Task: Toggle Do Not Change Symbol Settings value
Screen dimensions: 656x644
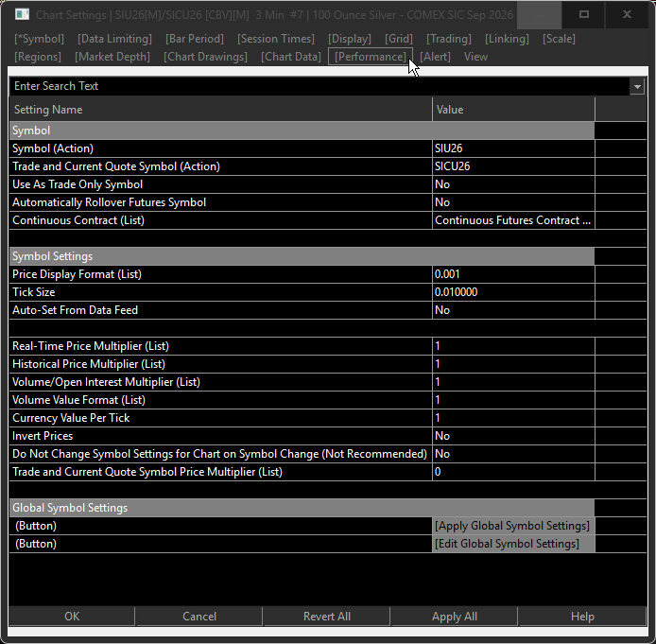Action: (513, 455)
